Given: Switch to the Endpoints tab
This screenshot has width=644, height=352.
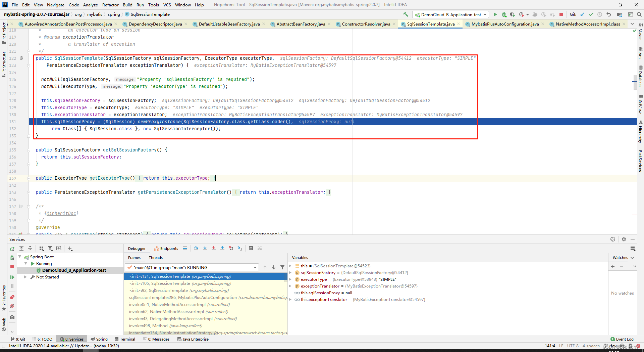Looking at the screenshot, I should coord(166,248).
